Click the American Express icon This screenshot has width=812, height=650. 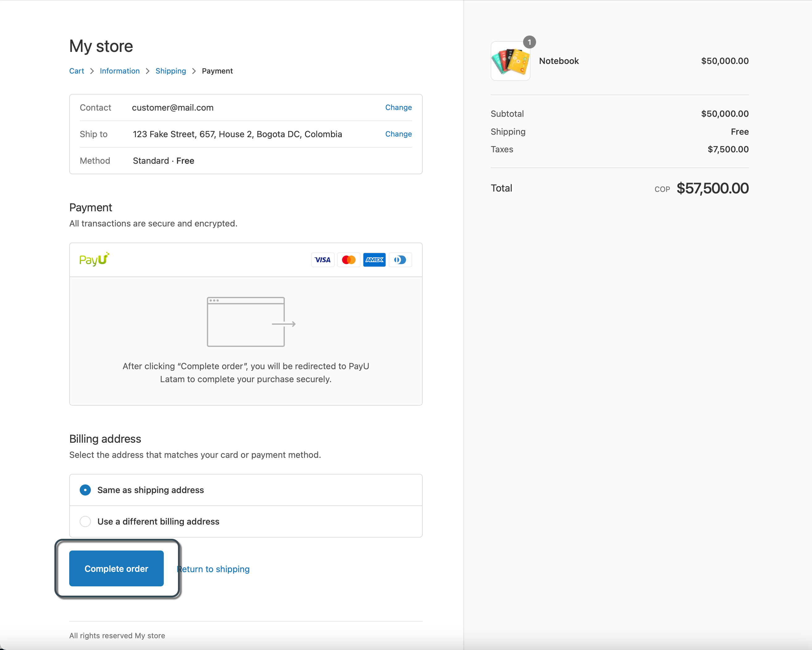pos(374,260)
